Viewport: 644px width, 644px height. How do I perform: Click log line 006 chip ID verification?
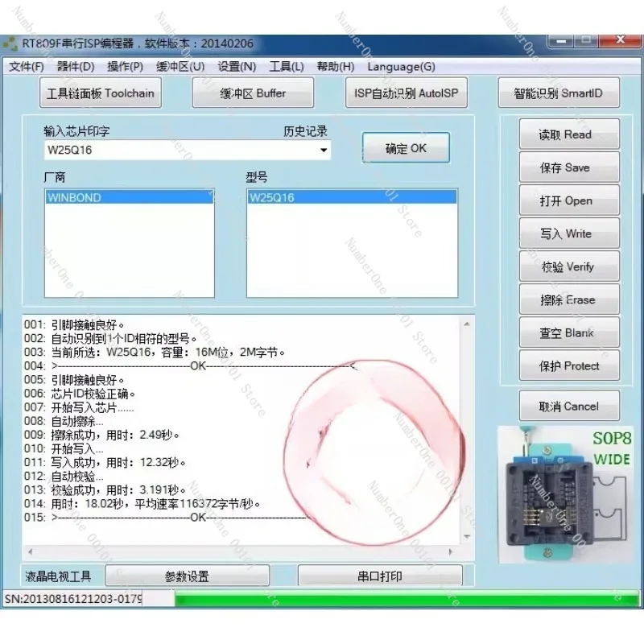79,394
